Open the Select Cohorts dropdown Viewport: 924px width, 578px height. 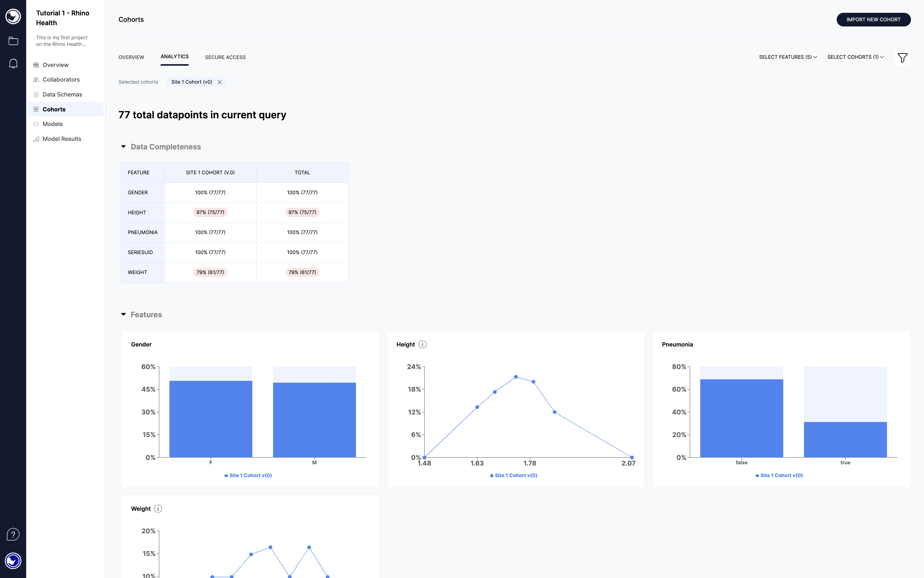pos(855,57)
